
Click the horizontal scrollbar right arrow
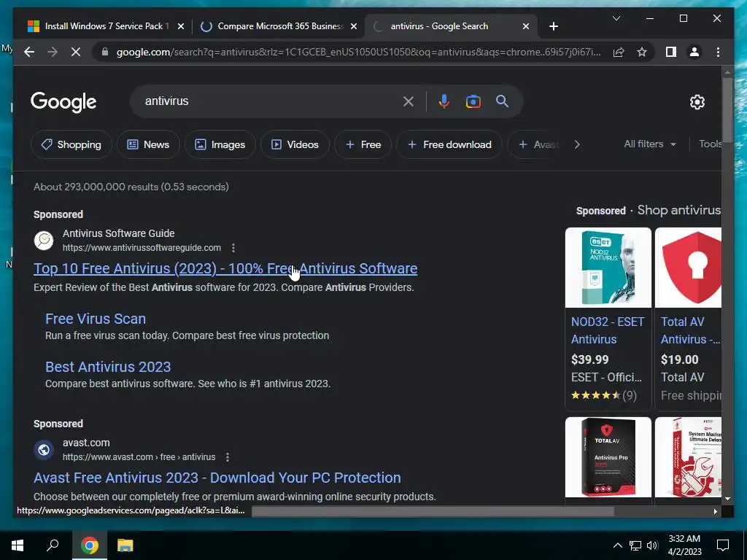pyautogui.click(x=715, y=511)
